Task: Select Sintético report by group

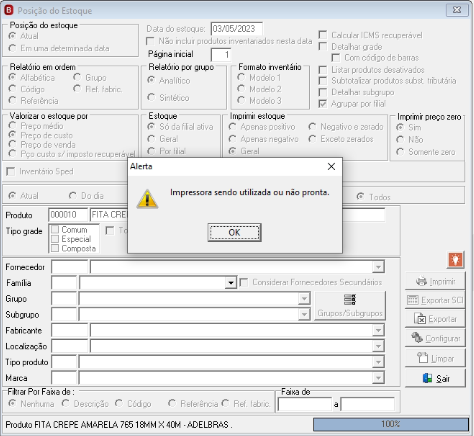Action: 151,97
